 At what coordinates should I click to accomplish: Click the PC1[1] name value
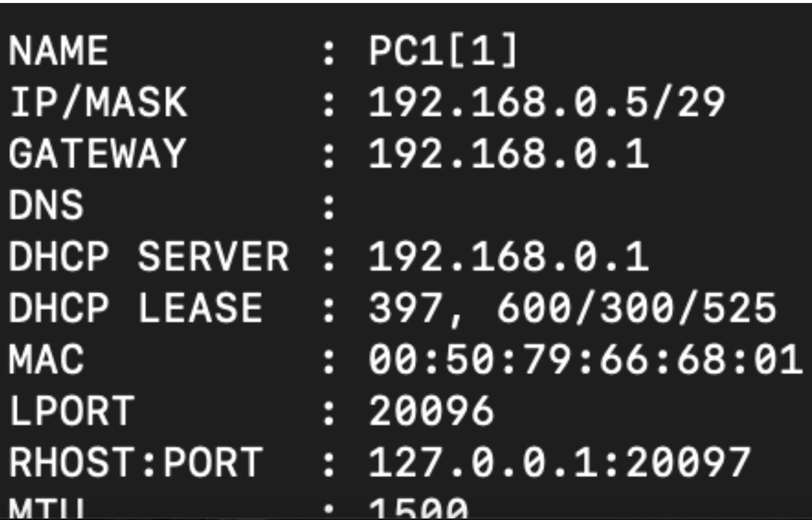tap(443, 51)
